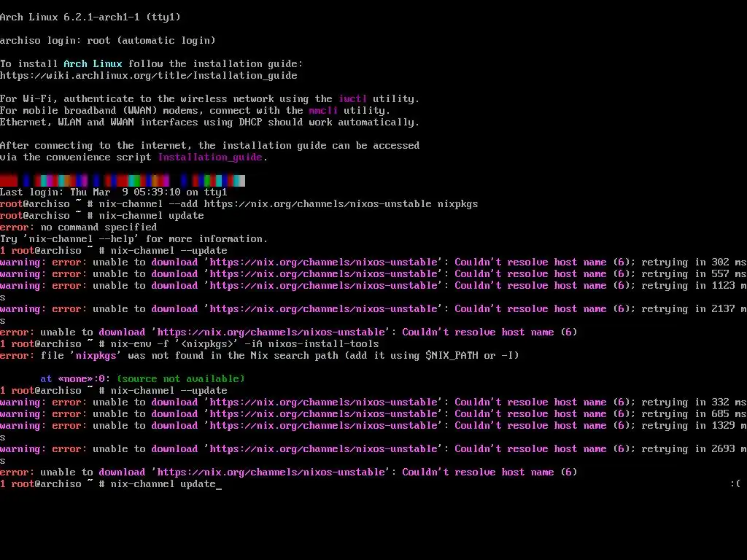Click the 'Last login: Thu Mar 9 05:39:10' line

(x=114, y=192)
